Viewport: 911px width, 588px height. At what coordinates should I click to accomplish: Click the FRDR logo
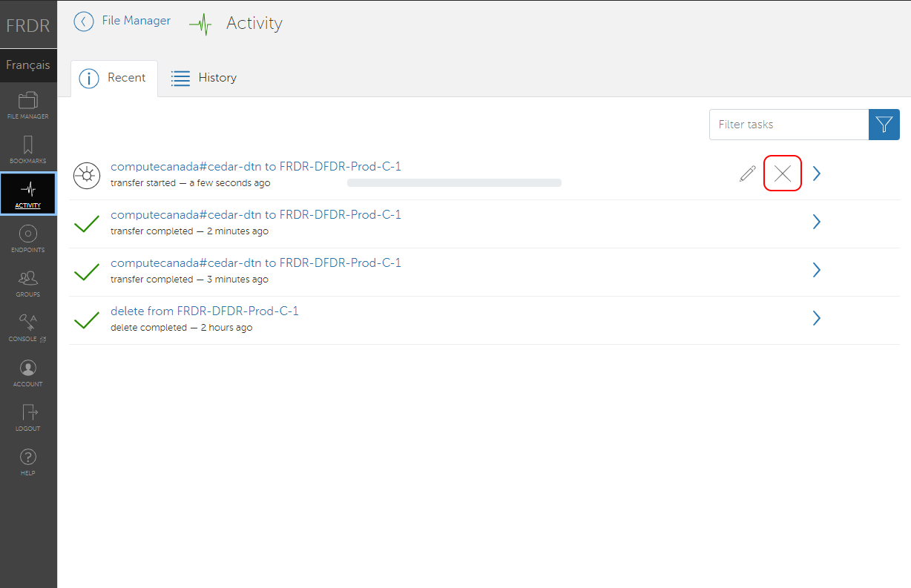[x=28, y=25]
